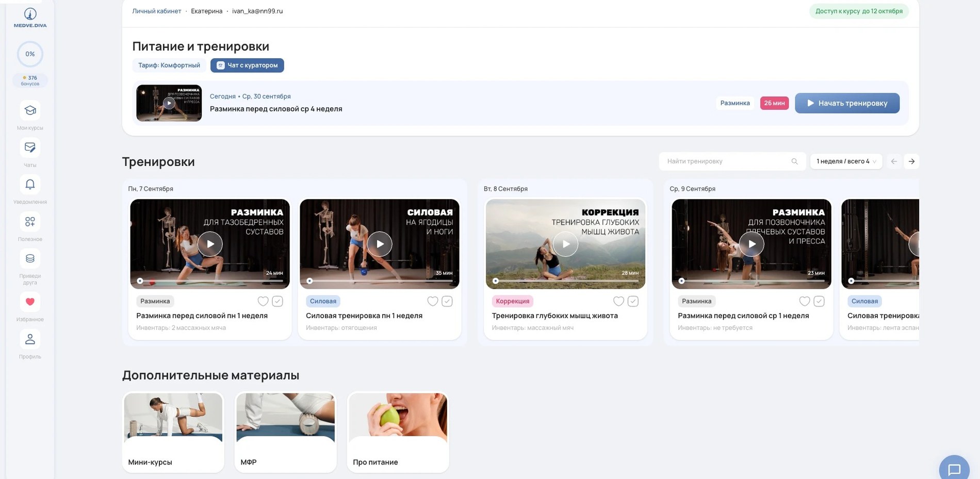Open today's Разминка thumbnail preview
Image resolution: width=980 pixels, height=479 pixels.
(169, 103)
